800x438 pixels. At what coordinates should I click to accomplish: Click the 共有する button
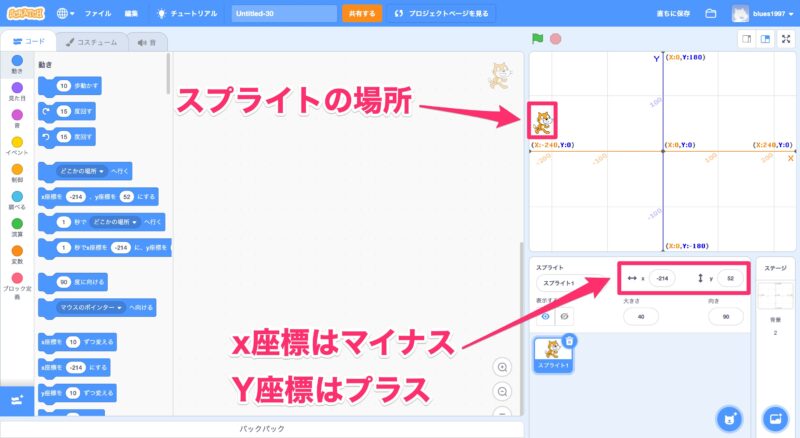[361, 14]
